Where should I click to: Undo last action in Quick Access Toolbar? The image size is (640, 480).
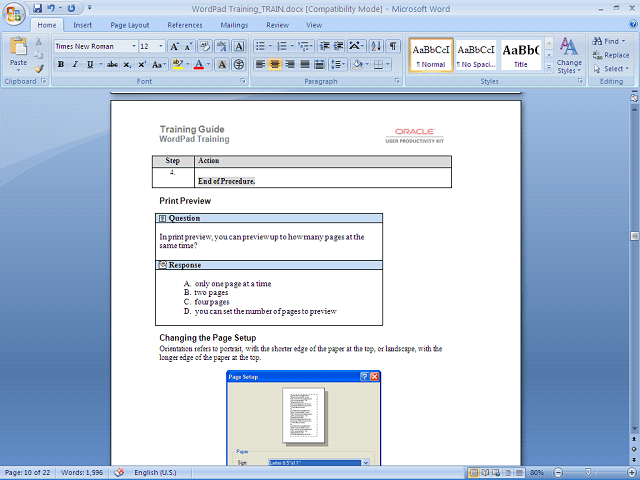click(x=51, y=8)
